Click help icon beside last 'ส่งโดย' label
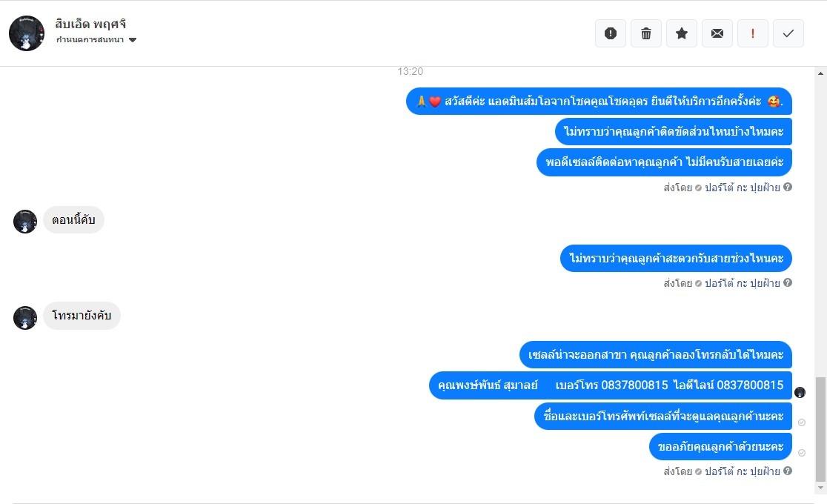This screenshot has width=827, height=504. tap(788, 471)
